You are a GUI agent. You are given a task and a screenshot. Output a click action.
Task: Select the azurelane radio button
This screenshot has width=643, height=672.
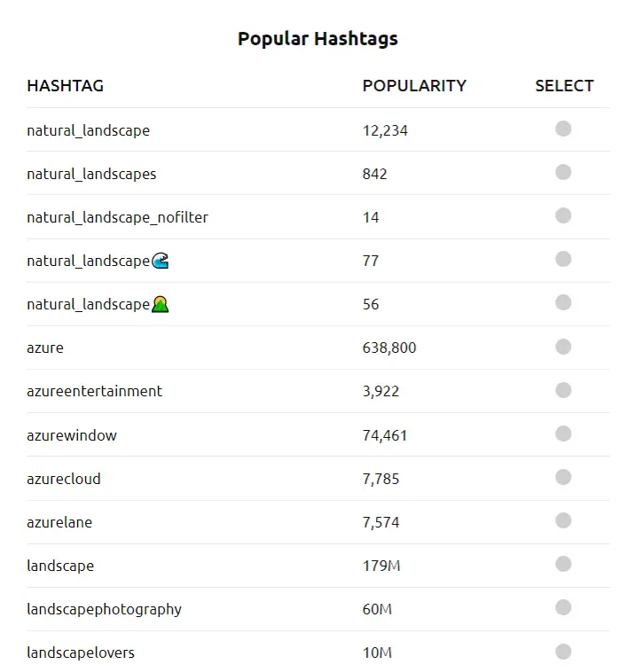(x=563, y=521)
